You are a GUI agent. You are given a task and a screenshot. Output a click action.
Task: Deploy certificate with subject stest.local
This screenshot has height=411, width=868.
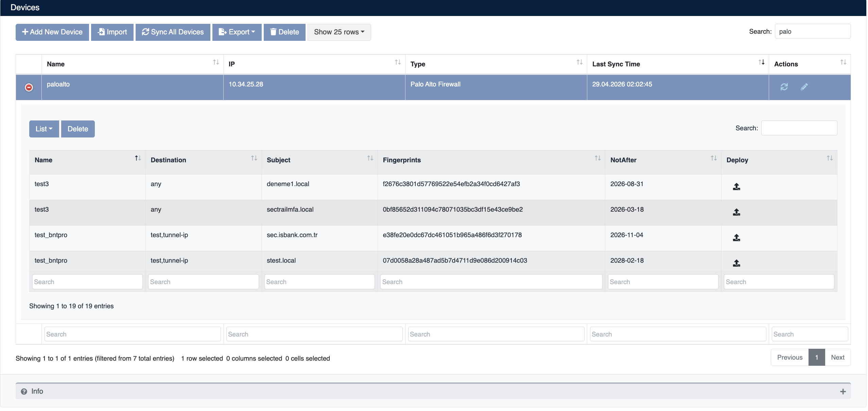pos(736,263)
